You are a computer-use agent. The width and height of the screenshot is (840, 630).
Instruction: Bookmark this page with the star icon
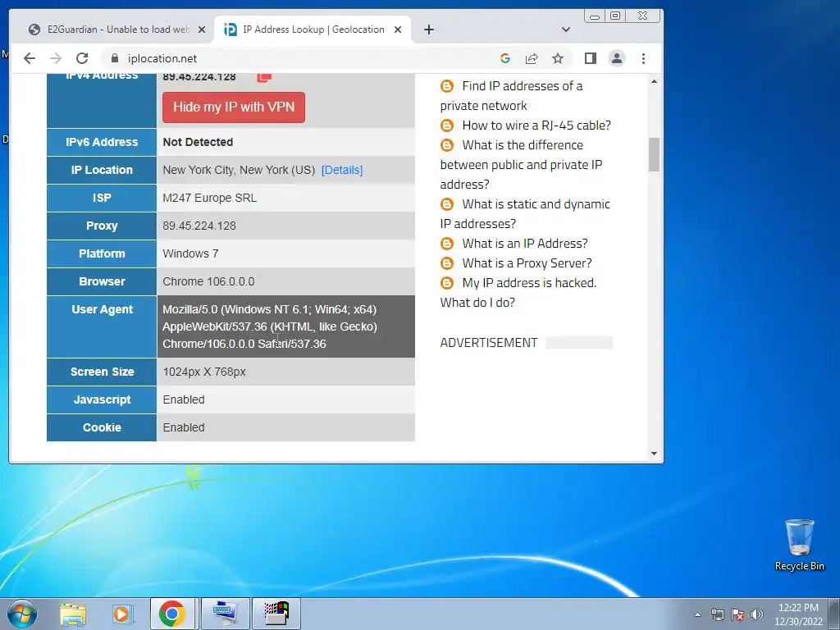point(558,58)
